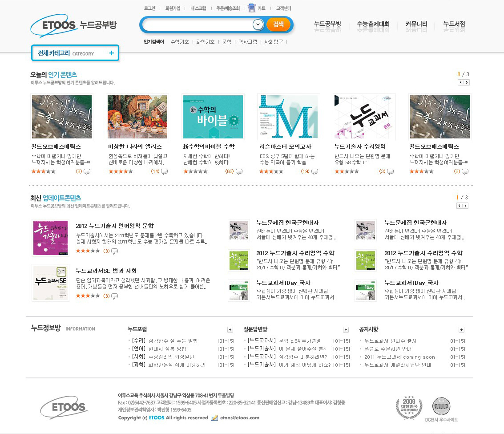Click the shopping cart icon in top menu
The height and width of the screenshot is (434, 504).
coord(252,8)
